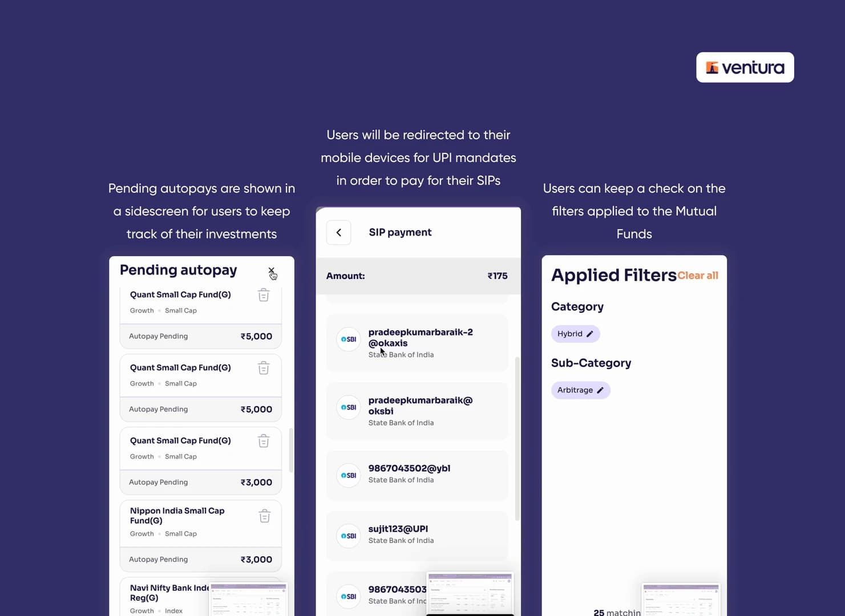Select pradeepkumarbaraik-2@okaxis UPI account
845x616 pixels.
pos(417,343)
